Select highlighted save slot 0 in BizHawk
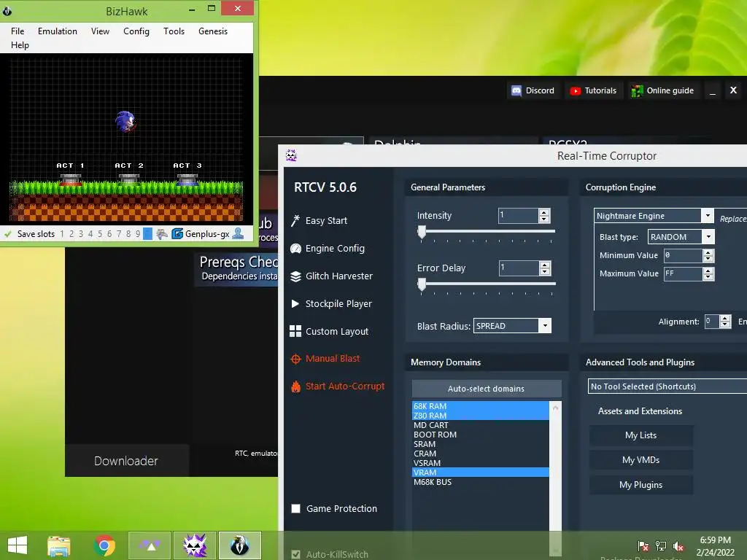 [147, 234]
